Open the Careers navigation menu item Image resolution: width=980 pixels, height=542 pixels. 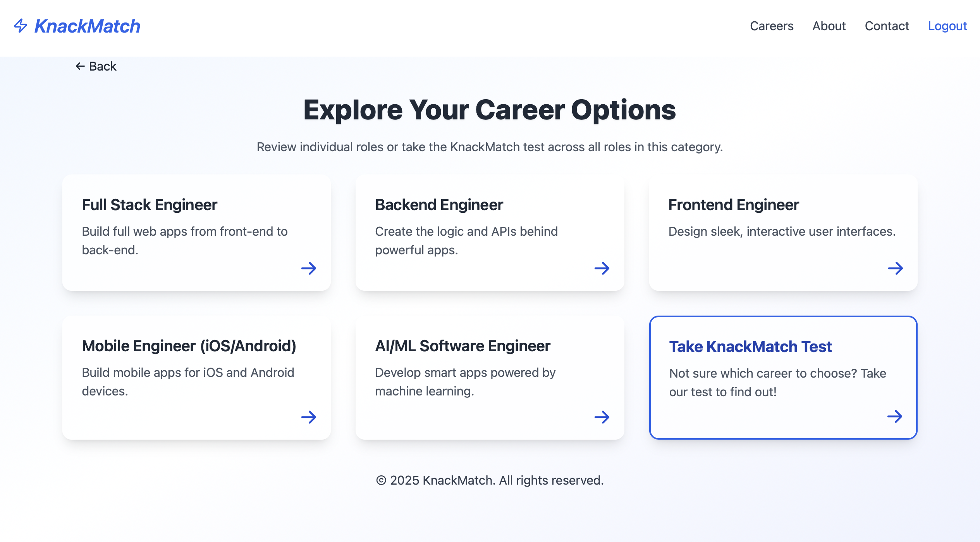point(771,26)
